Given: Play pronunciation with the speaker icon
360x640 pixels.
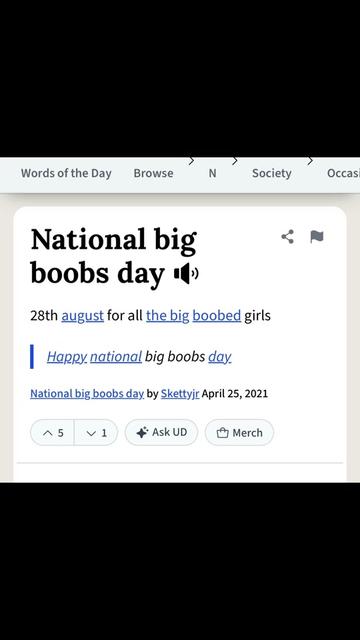Looking at the screenshot, I should (186, 273).
